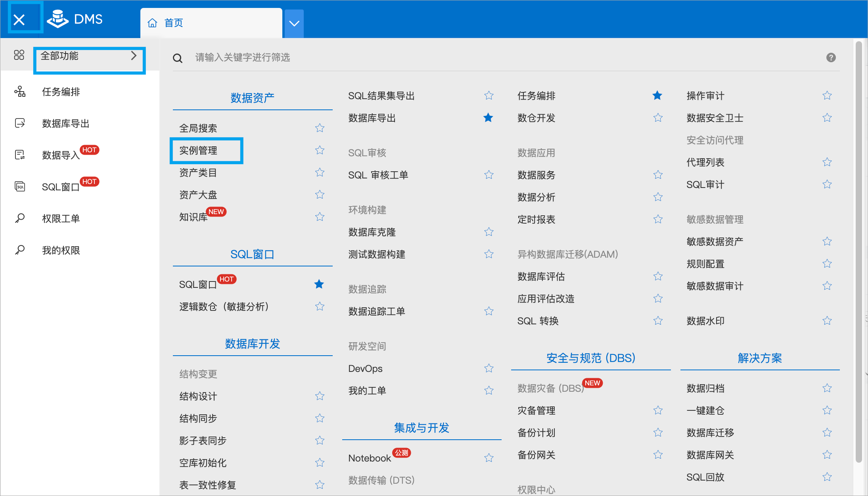Close the menu with the X button
The width and height of the screenshot is (868, 496).
19,19
